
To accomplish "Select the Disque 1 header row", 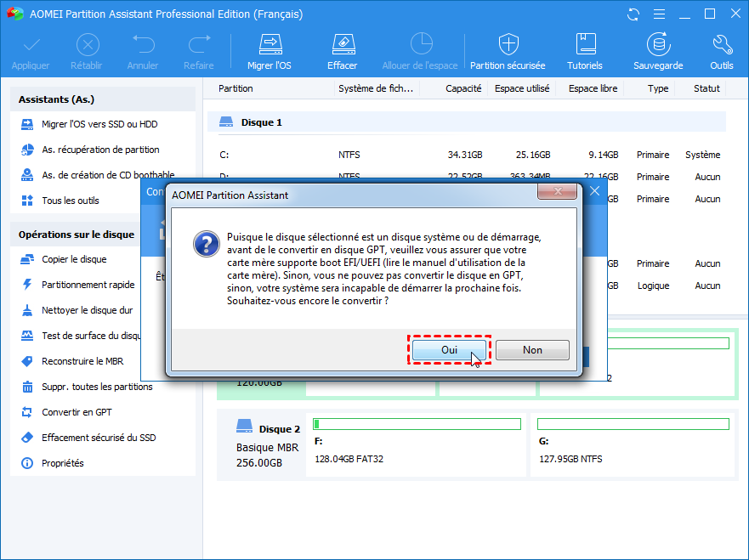I will (466, 122).
